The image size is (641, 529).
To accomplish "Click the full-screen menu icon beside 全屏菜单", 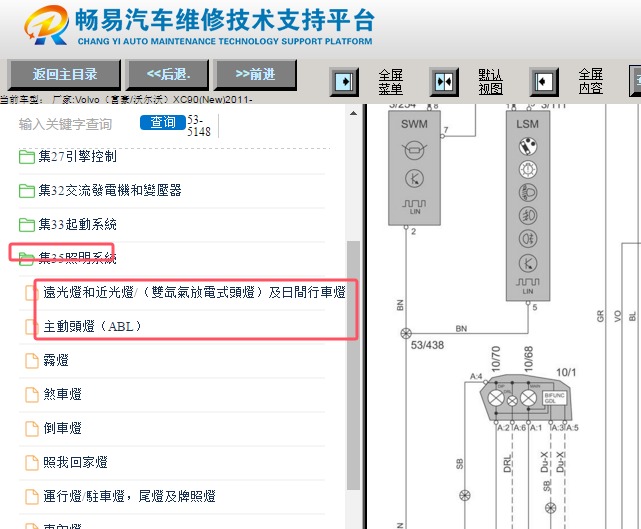I will point(344,82).
